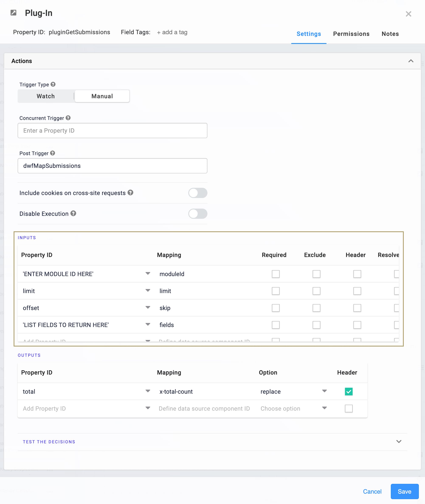Check Exclude for limit row
The image size is (425, 504).
(316, 291)
